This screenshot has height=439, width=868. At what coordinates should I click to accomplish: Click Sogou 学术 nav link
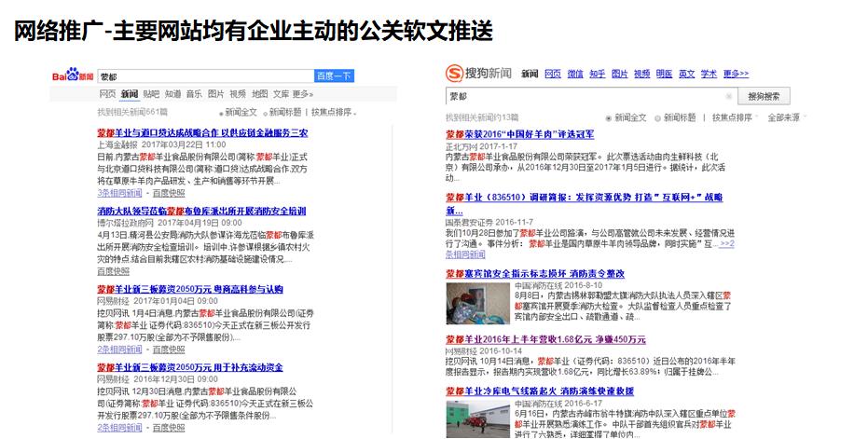pos(710,74)
